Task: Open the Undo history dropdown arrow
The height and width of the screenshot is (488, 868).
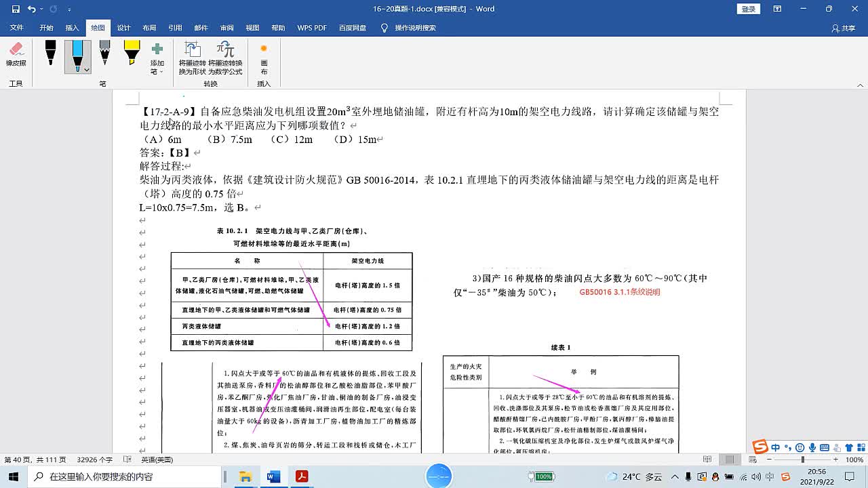Action: pyautogui.click(x=41, y=9)
